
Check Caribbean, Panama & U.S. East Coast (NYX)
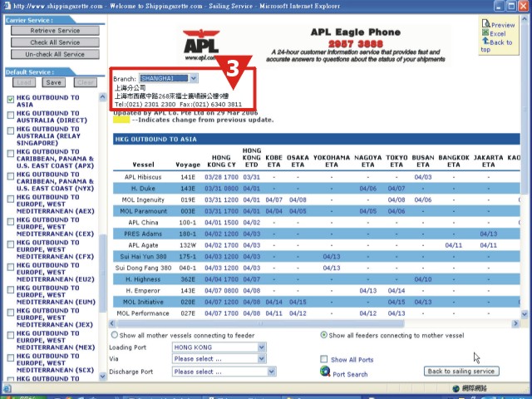11,176
